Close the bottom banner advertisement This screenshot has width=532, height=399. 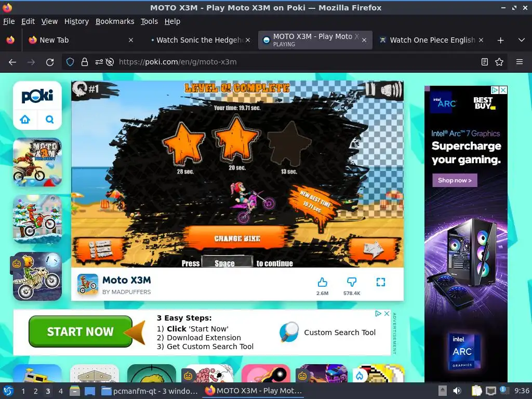click(x=387, y=313)
